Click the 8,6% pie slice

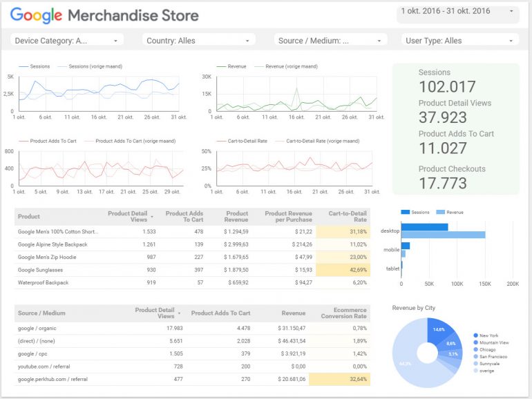(x=450, y=343)
